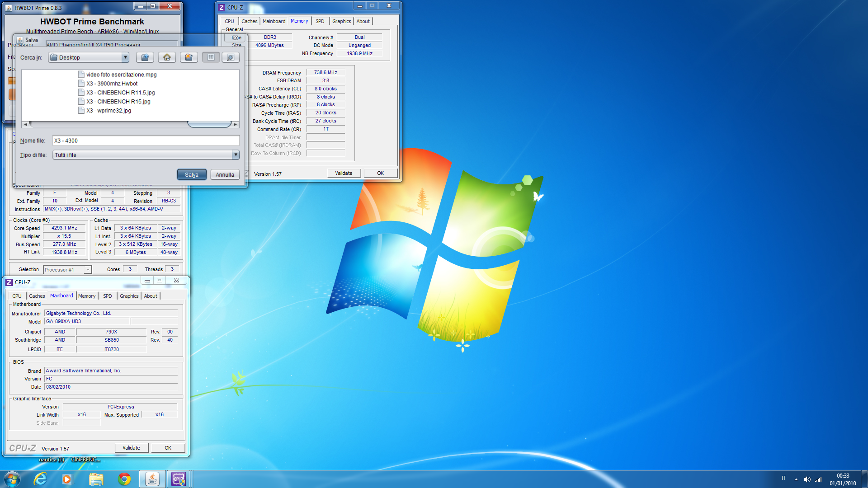868x488 pixels.
Task: Click the Salva button
Action: 192,174
